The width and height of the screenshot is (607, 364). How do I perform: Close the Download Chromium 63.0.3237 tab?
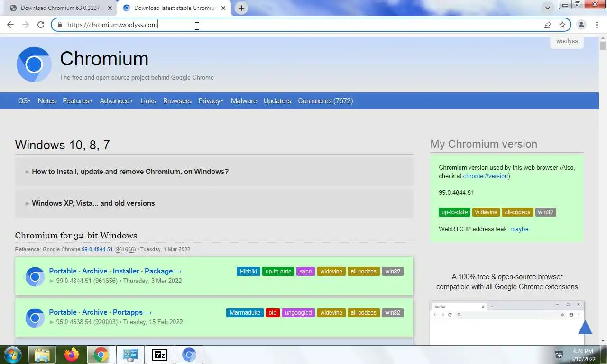tap(110, 8)
